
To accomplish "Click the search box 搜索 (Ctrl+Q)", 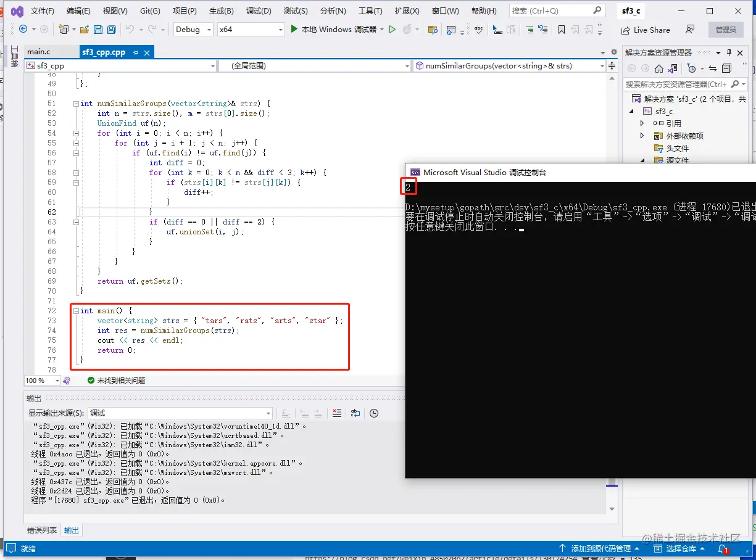I will [x=556, y=10].
